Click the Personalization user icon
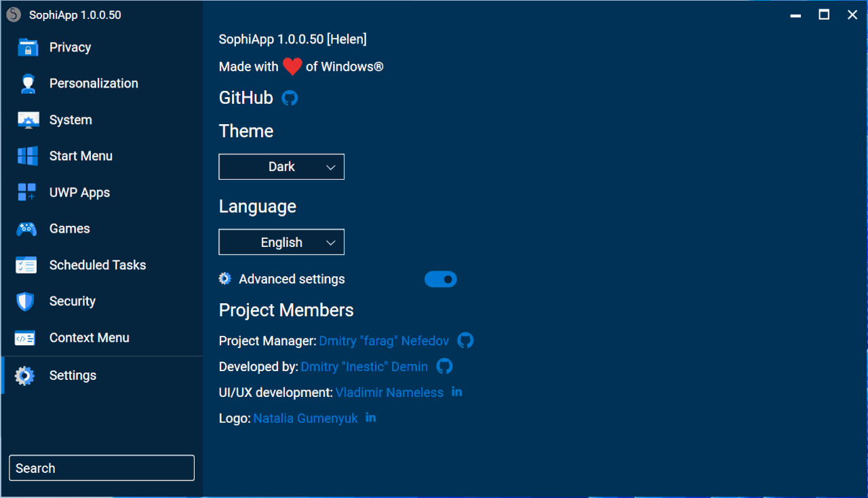This screenshot has width=868, height=498. (x=27, y=83)
